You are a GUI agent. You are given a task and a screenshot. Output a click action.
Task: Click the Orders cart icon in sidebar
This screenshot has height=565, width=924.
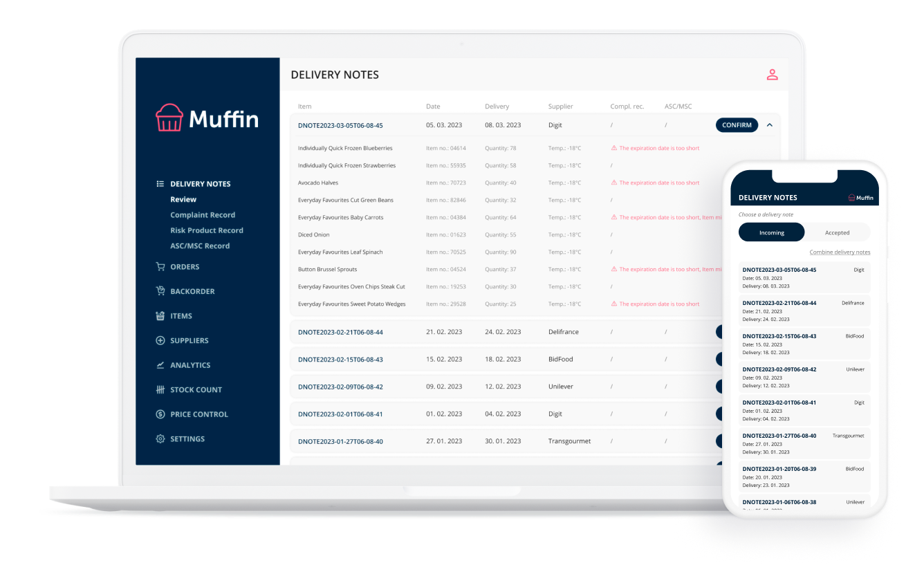click(x=160, y=267)
